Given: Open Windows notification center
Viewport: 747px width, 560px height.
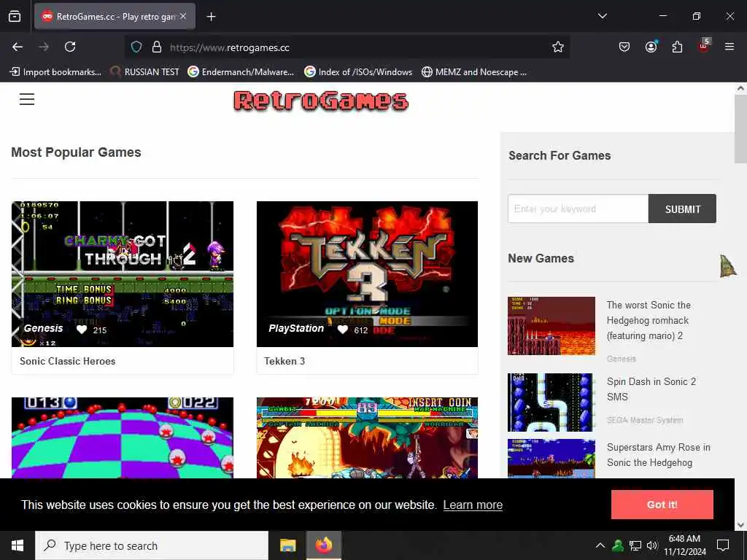Looking at the screenshot, I should coord(723,545).
